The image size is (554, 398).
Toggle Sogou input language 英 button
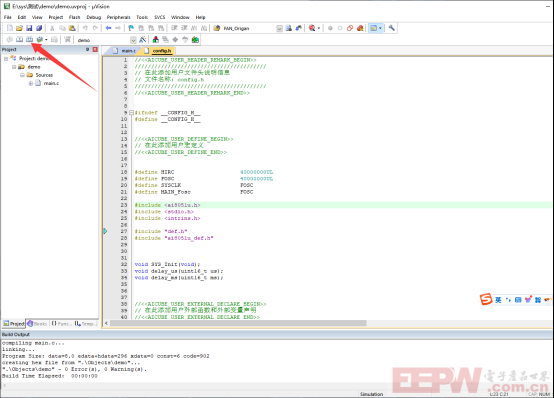click(x=498, y=300)
